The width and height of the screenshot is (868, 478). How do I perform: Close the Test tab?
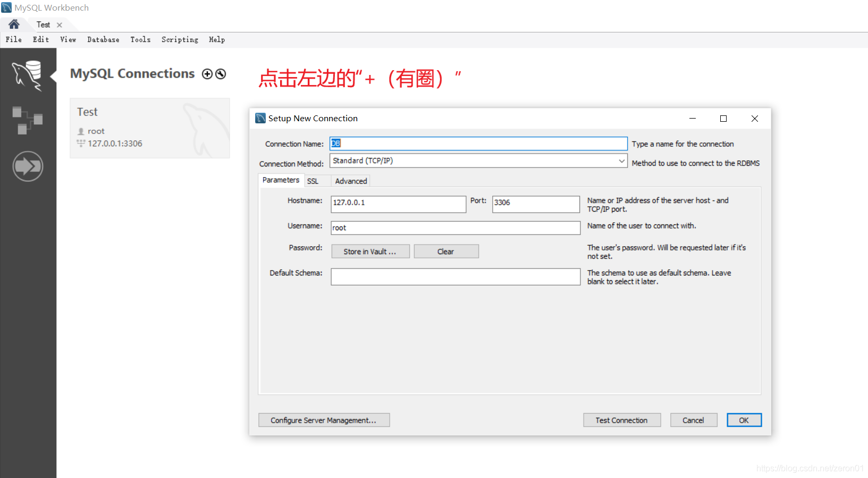point(60,25)
